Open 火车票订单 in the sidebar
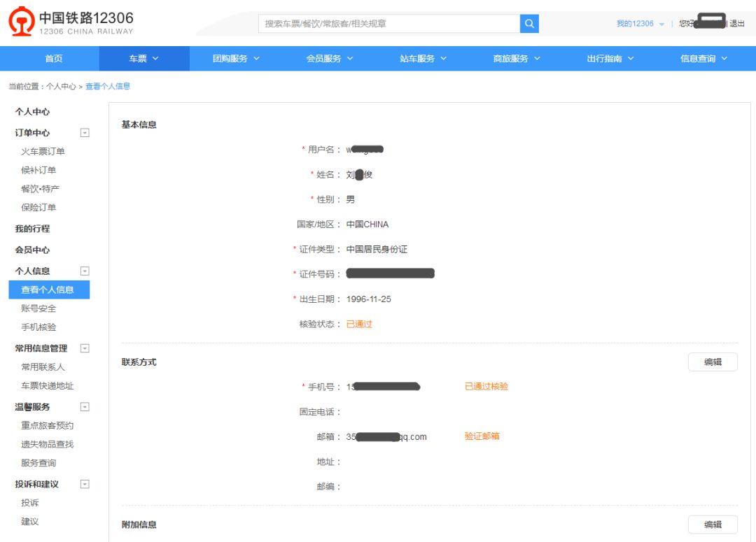 [x=43, y=151]
